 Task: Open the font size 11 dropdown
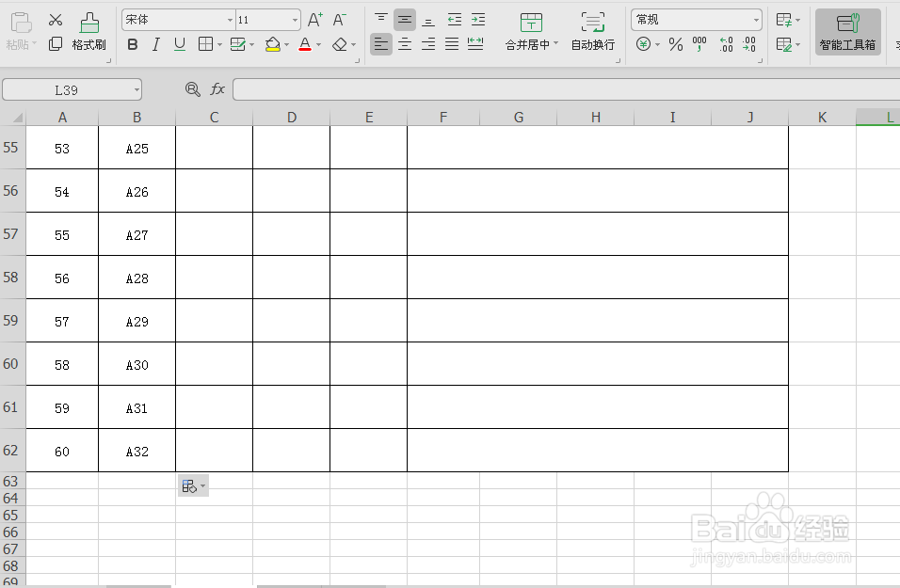[295, 20]
